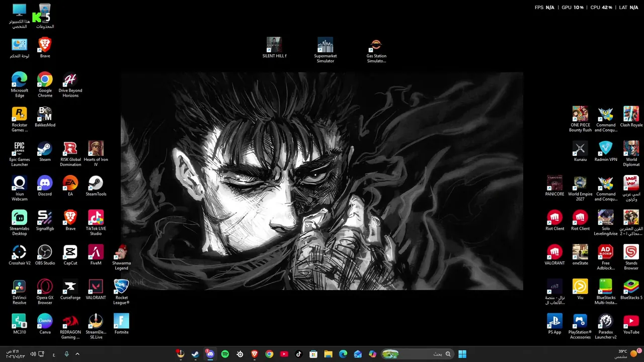Open the Supermarket Simulator shortcut
The width and height of the screenshot is (644, 362).
(x=325, y=50)
